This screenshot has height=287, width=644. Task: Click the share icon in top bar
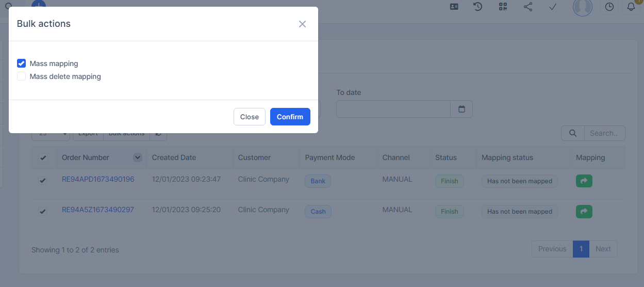pyautogui.click(x=528, y=7)
